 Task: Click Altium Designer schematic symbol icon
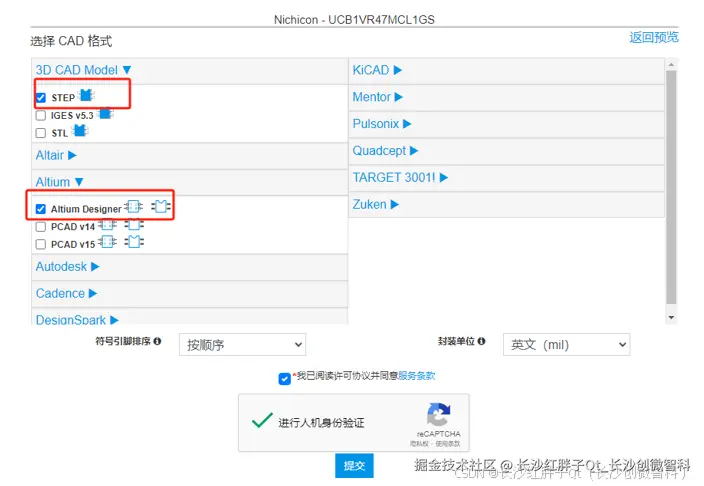tap(133, 207)
